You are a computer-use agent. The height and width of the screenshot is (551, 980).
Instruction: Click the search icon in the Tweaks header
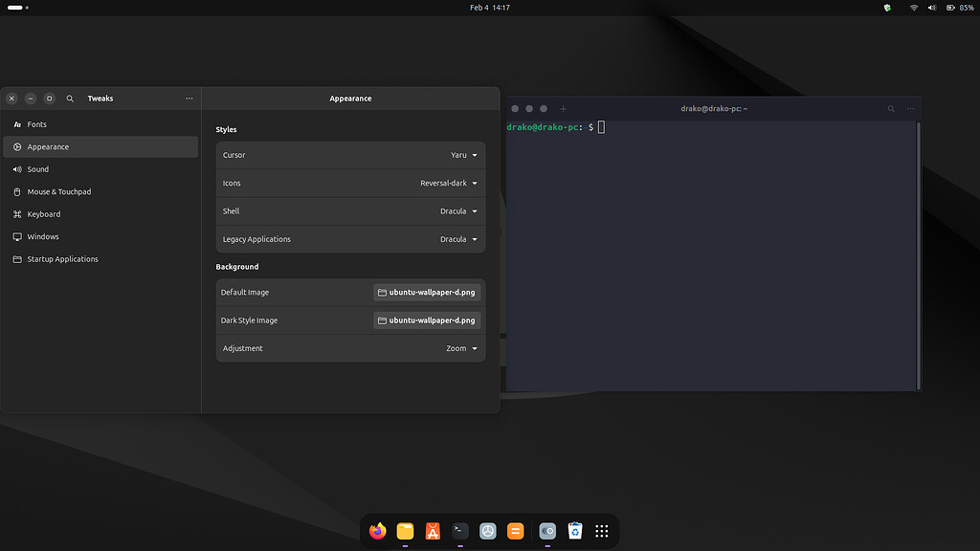click(69, 98)
